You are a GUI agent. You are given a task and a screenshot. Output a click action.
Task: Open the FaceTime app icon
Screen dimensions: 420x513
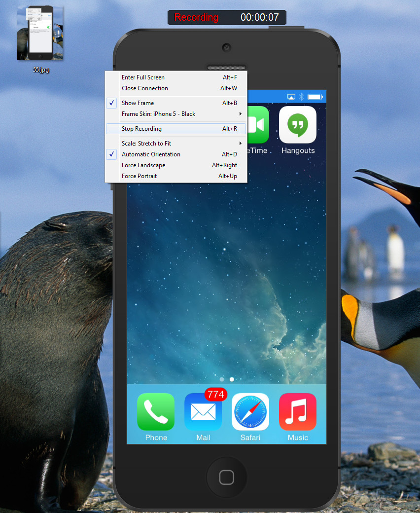coord(257,125)
